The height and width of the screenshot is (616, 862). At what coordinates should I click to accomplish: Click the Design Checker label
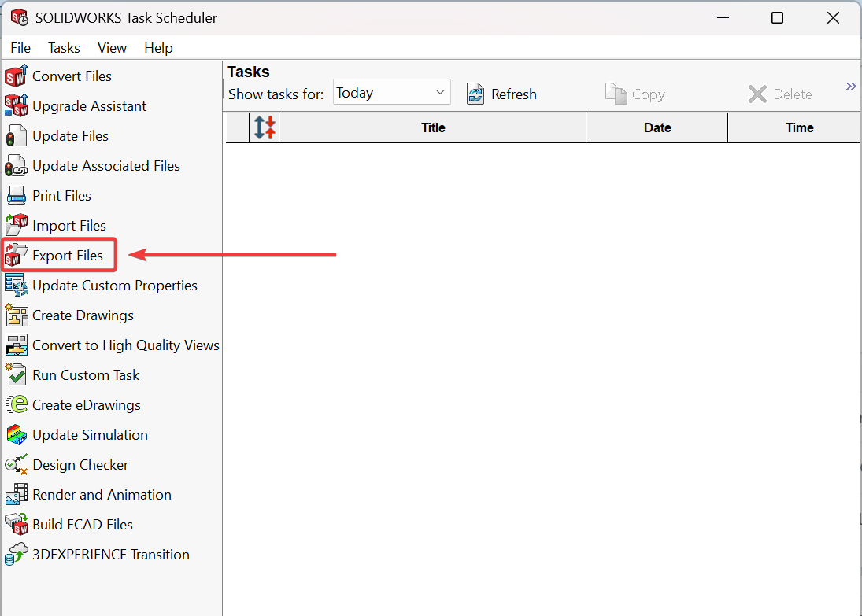tap(80, 465)
